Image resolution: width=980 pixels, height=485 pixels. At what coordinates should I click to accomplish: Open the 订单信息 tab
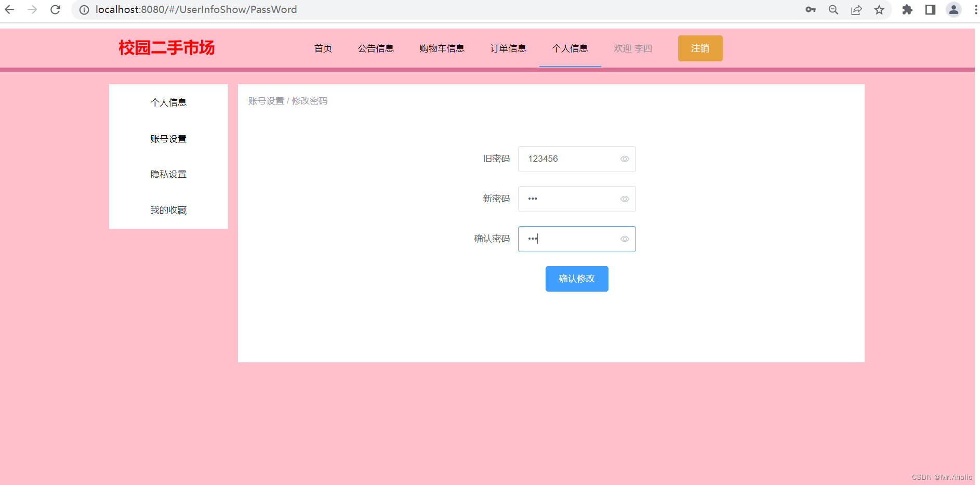click(x=508, y=48)
